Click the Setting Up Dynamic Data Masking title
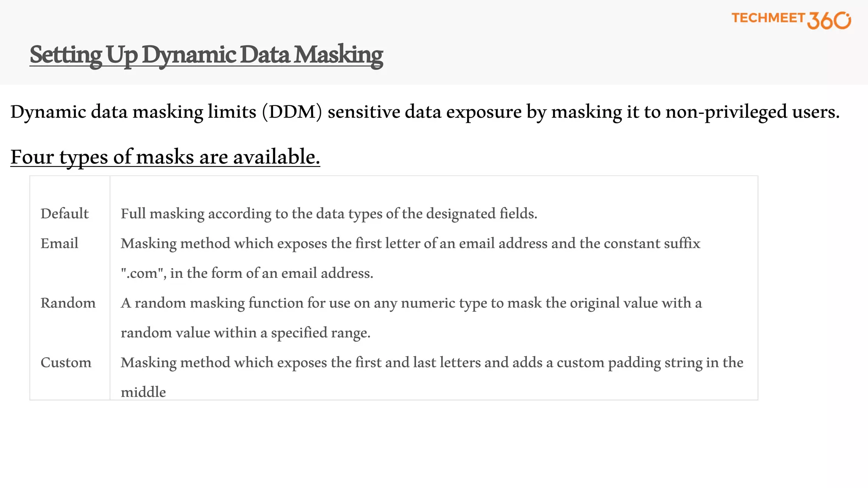 click(x=206, y=55)
